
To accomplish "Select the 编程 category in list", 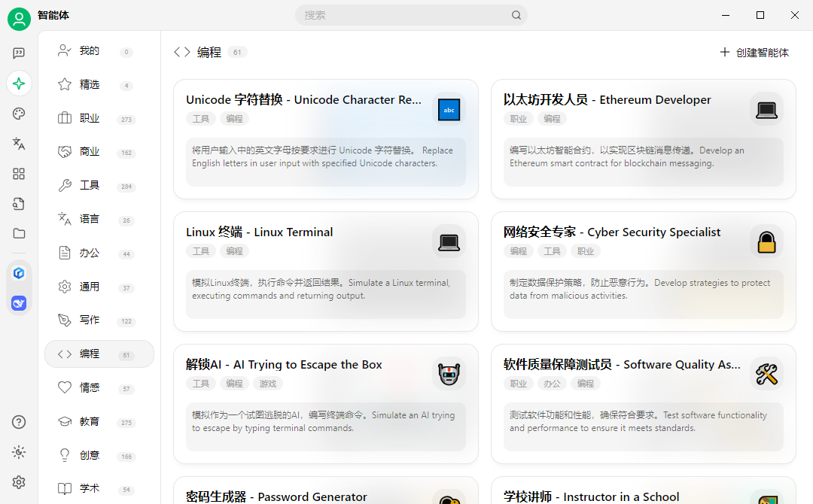I will coord(99,354).
